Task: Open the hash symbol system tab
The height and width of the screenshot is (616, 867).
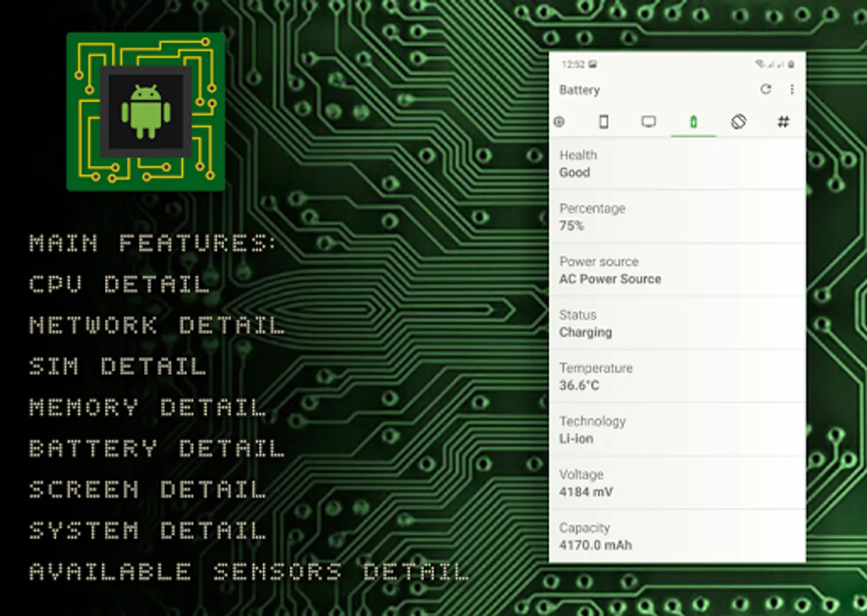Action: (x=783, y=122)
